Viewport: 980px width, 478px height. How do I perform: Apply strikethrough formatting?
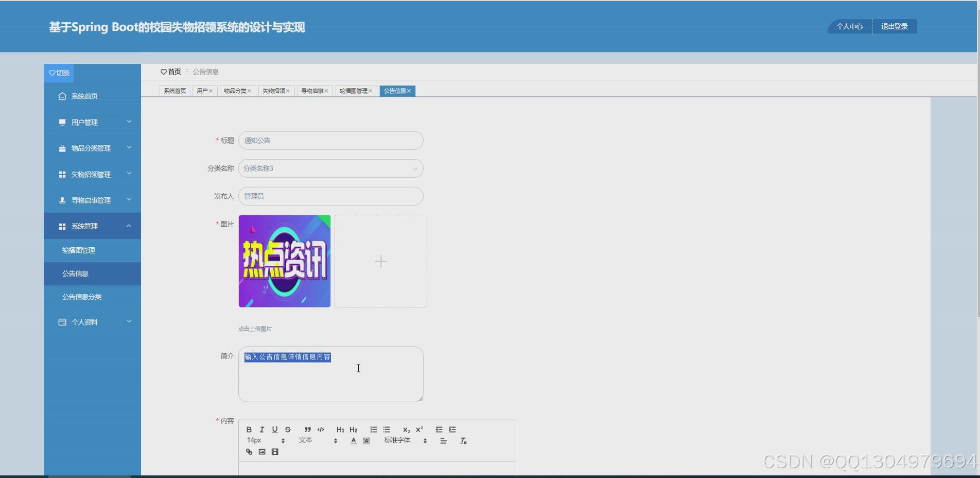[x=288, y=430]
